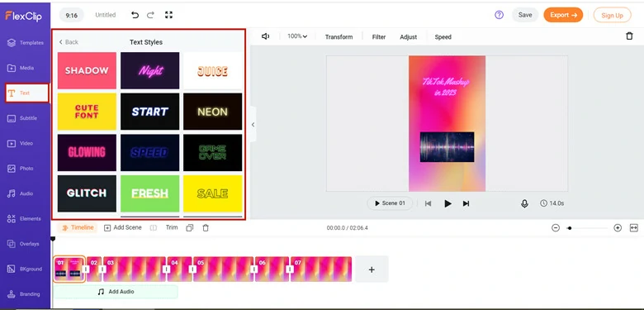Screen dimensions: 644x310
Task: Click the duplicate scene icon in timeline toolbar
Action: click(189, 228)
